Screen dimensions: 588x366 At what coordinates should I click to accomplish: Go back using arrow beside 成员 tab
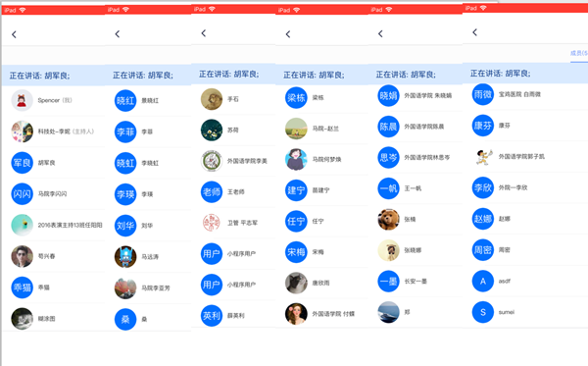(474, 32)
